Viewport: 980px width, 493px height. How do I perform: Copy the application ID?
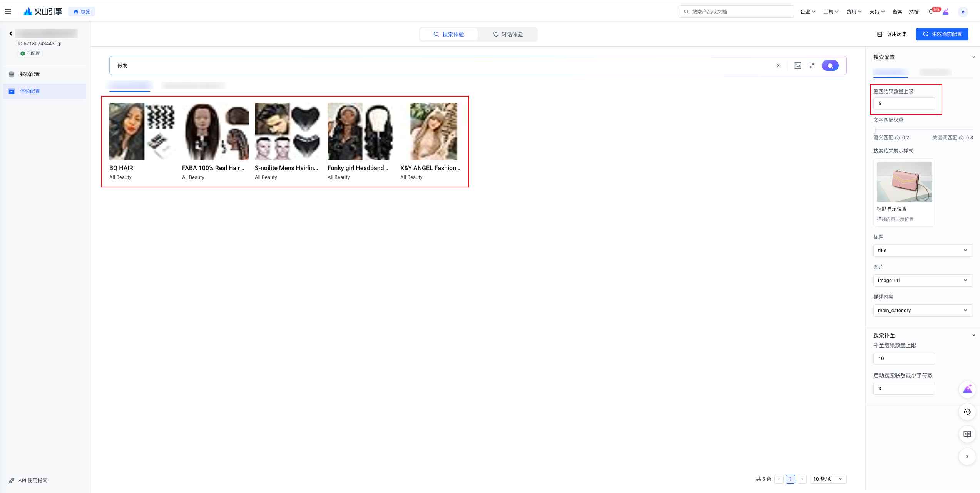[59, 44]
